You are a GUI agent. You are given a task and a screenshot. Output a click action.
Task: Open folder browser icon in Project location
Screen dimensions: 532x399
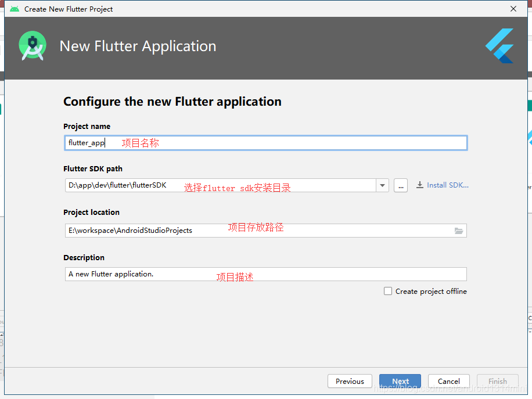point(459,231)
